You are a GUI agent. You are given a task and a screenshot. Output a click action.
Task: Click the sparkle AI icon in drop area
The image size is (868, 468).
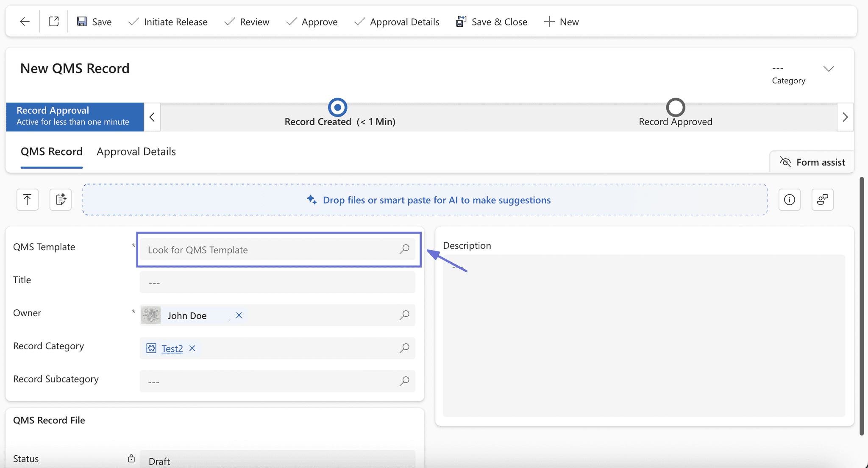[x=312, y=200]
